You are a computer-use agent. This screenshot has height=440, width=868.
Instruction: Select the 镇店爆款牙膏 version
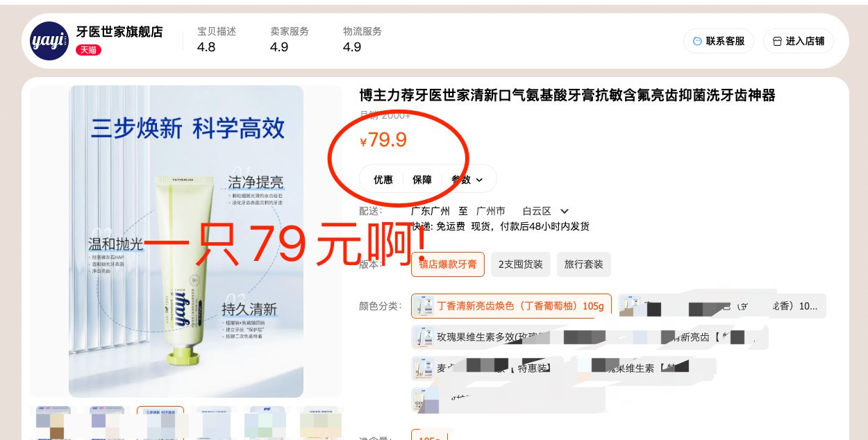(447, 264)
